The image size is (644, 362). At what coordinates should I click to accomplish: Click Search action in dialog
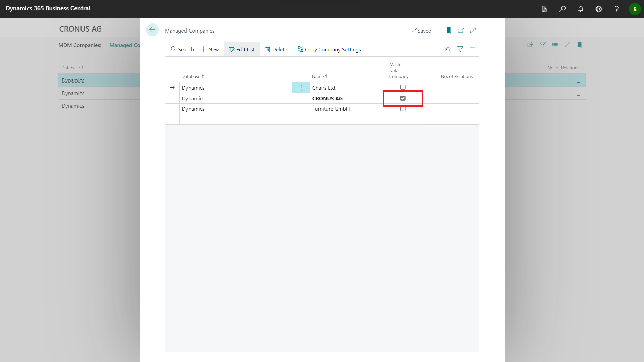(181, 49)
